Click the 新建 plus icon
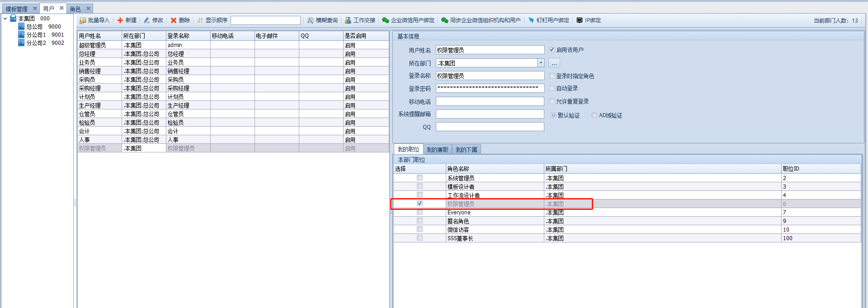 [x=120, y=20]
